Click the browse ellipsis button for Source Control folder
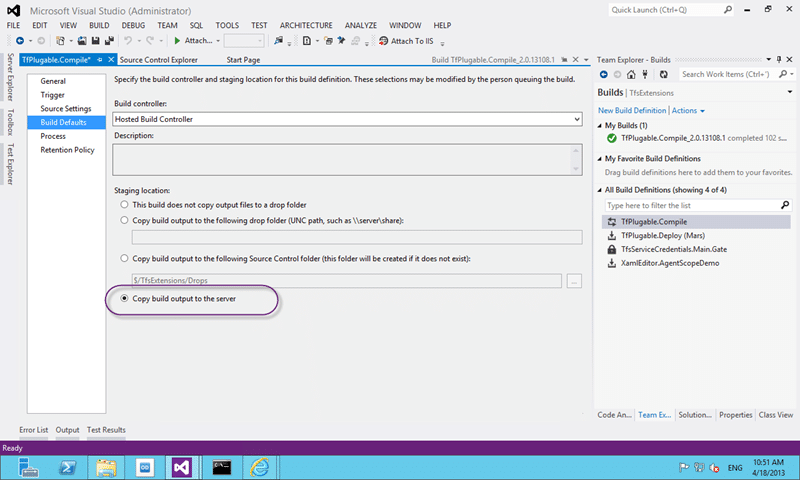This screenshot has height=480, width=800. (574, 281)
